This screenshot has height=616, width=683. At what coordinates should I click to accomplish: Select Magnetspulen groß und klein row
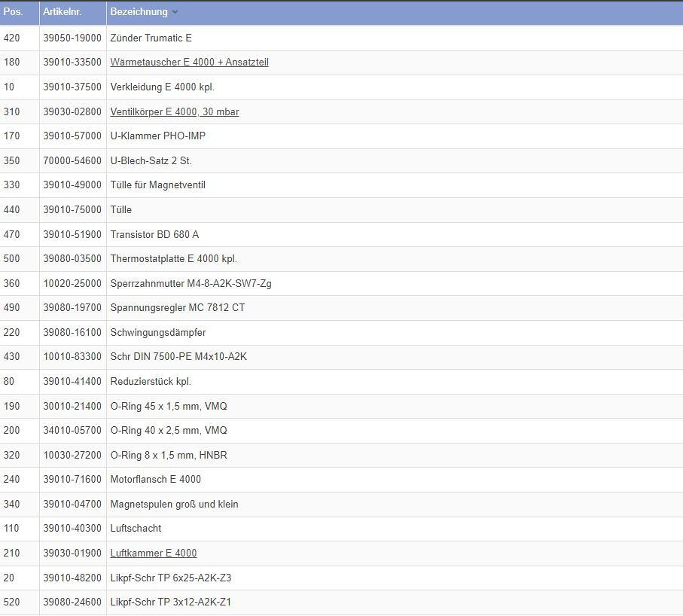click(x=174, y=504)
